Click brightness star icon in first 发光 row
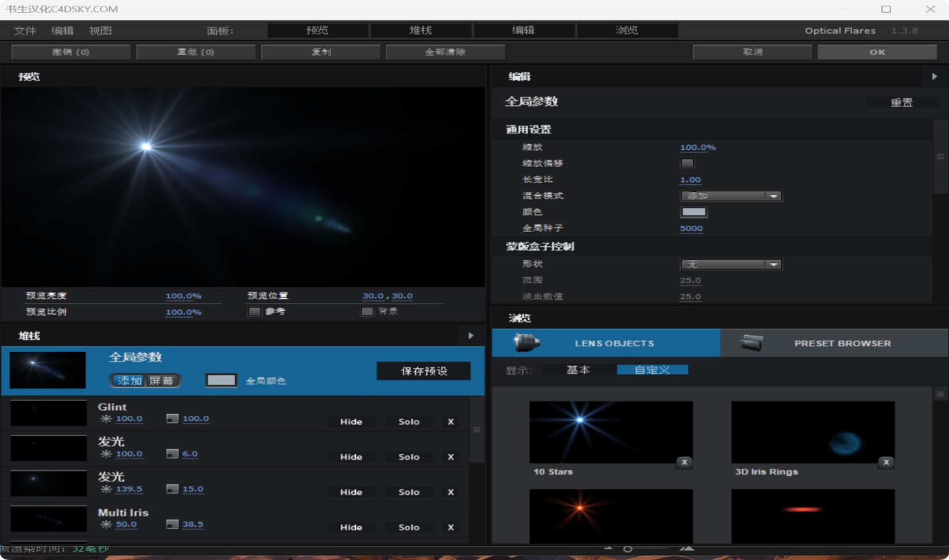The width and height of the screenshot is (949, 560). click(106, 454)
